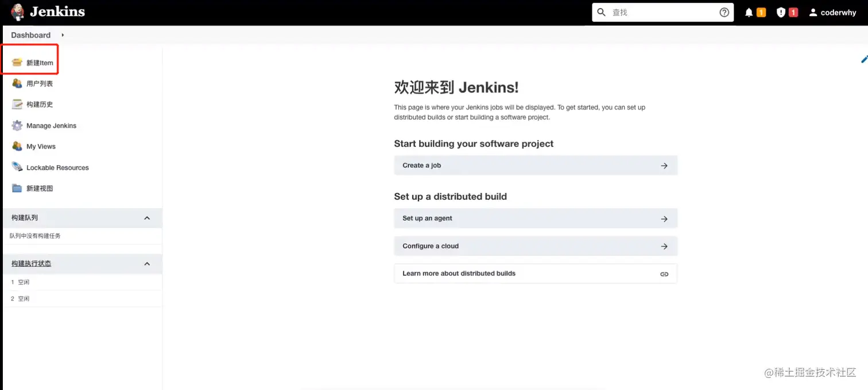Click the Manage Jenkins gear icon
The width and height of the screenshot is (868, 390).
[x=17, y=125]
